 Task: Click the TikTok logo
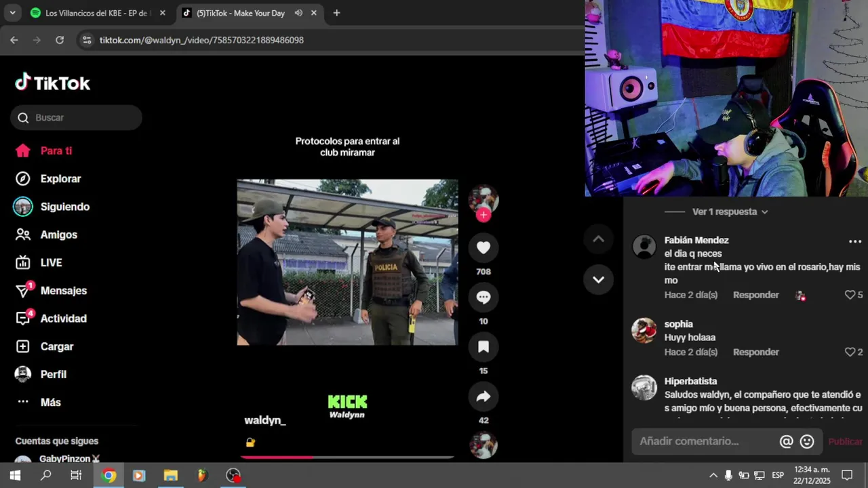53,83
